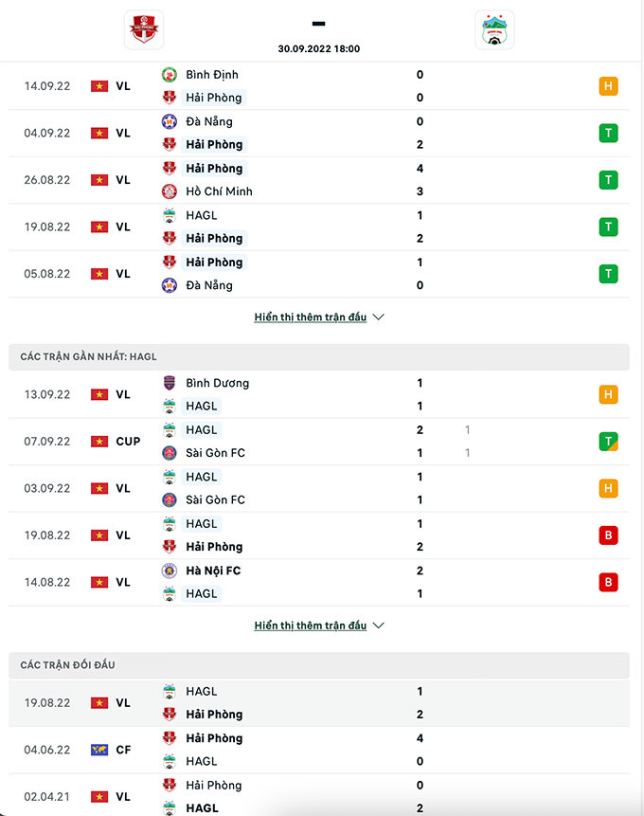The image size is (644, 816).
Task: Click the Hà Nội FC team crest
Action: [170, 571]
